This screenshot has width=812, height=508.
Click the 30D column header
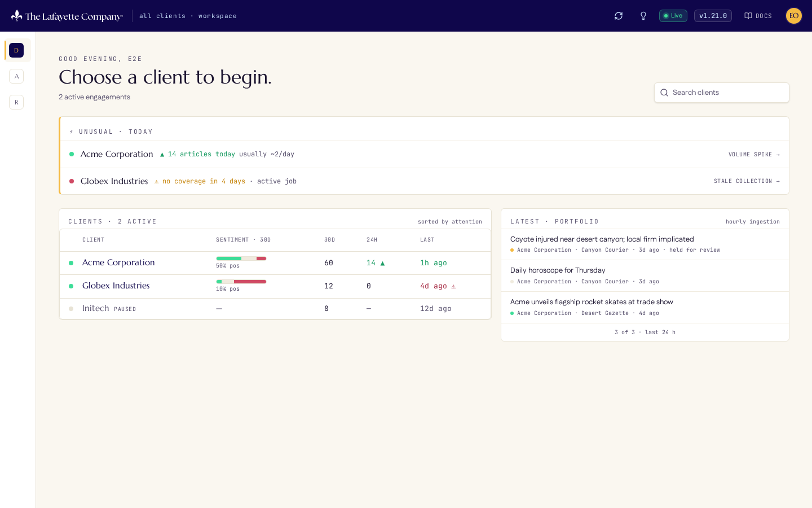330,240
